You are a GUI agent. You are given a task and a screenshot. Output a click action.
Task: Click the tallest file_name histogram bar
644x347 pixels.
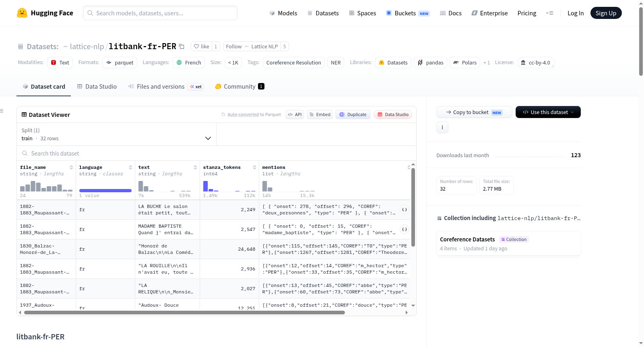(33, 186)
